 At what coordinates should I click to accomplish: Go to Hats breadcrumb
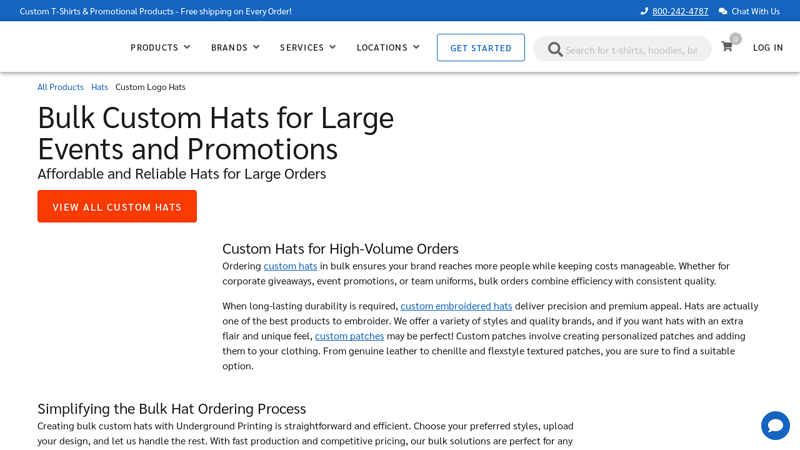click(x=99, y=87)
